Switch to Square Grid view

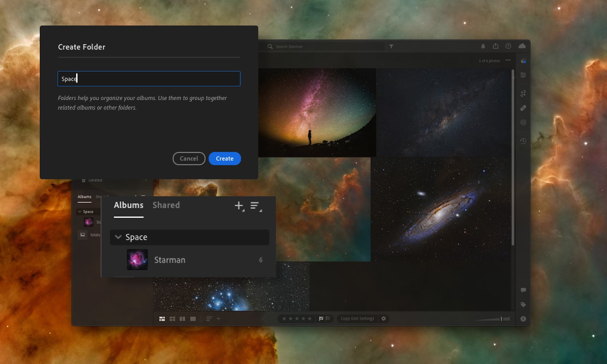pyautogui.click(x=172, y=319)
